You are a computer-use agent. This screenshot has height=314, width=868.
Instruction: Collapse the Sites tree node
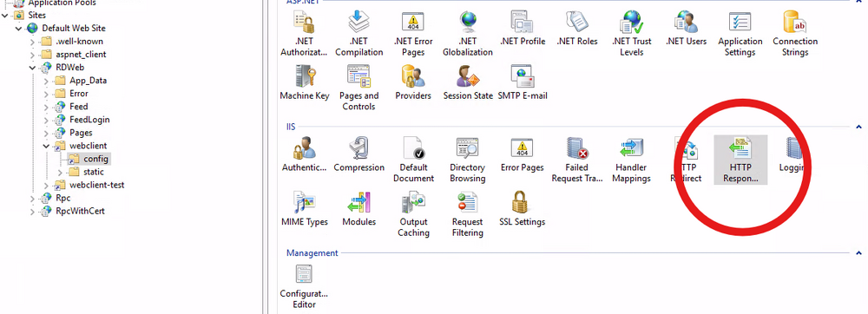(5, 15)
